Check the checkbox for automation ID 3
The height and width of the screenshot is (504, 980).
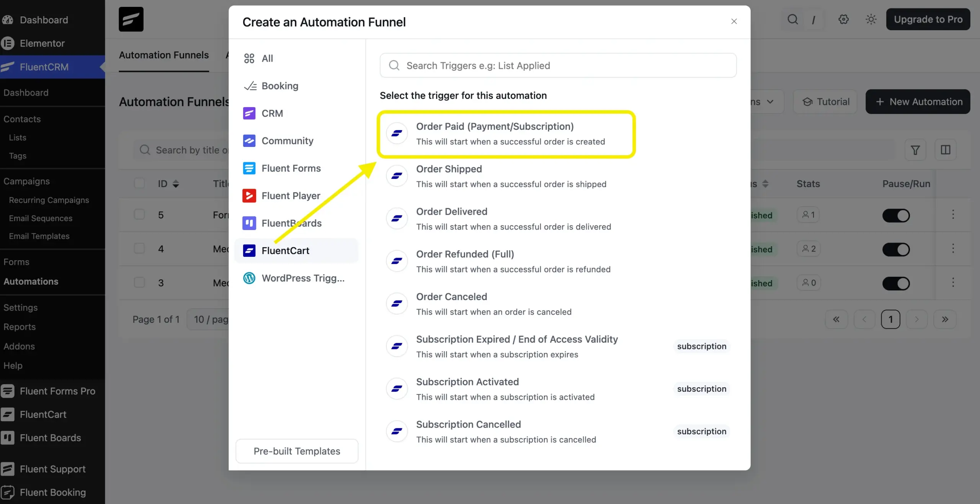point(139,282)
